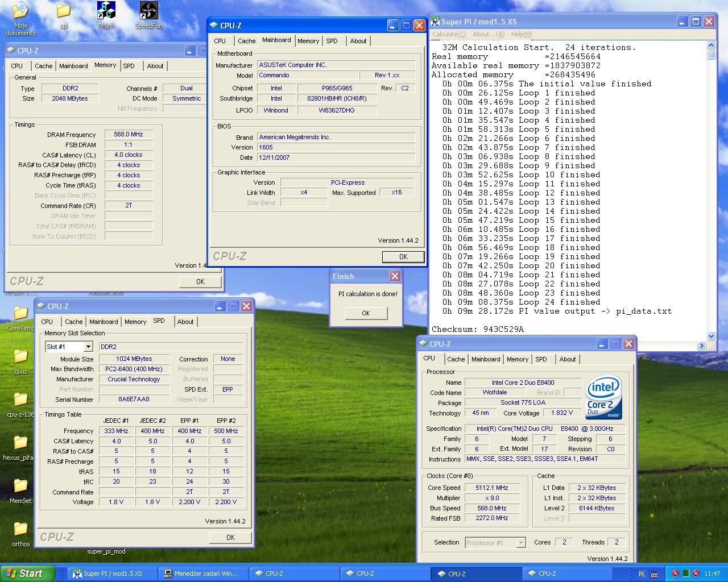Click the Super PI window title icon
728x582 pixels.
click(435, 22)
